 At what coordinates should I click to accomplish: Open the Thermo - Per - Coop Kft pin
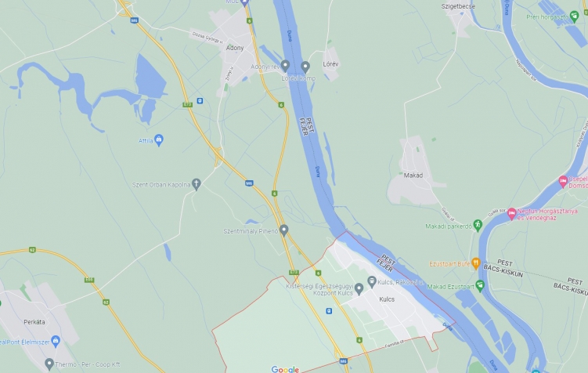[49, 364]
